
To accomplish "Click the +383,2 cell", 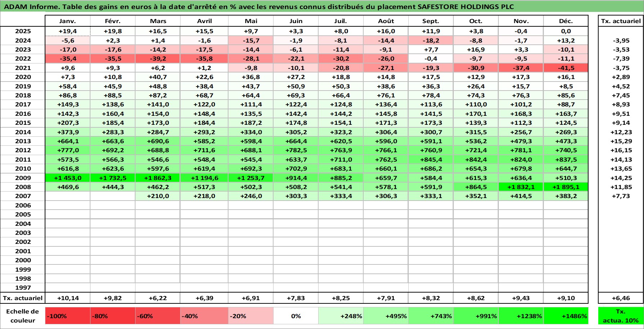I will click(x=566, y=196).
